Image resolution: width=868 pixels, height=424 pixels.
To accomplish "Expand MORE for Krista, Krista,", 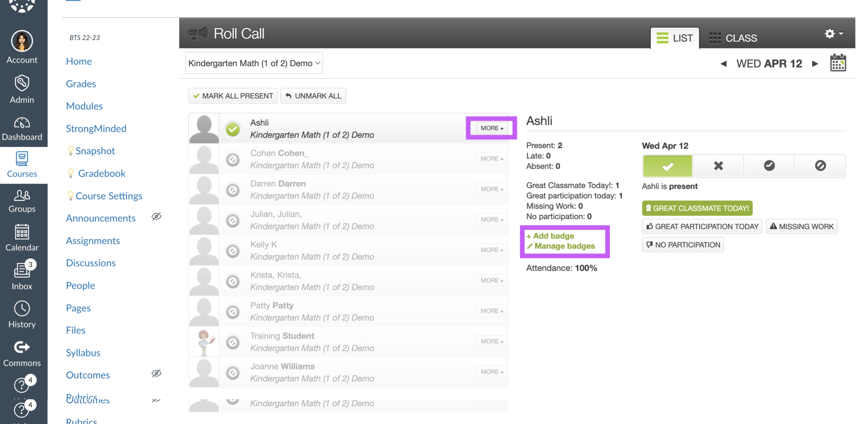I will [x=492, y=280].
